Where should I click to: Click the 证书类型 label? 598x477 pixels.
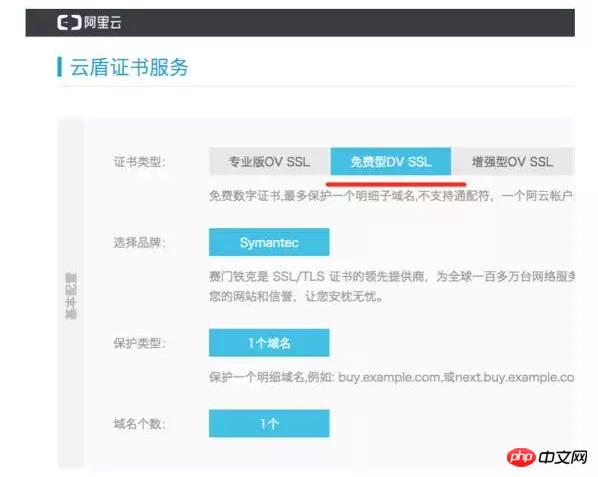(140, 162)
